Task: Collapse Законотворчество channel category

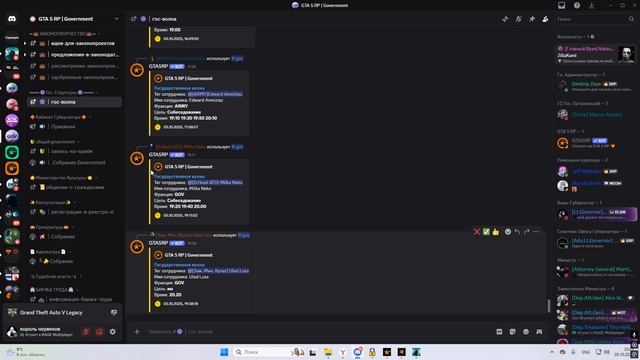Action: (64, 33)
